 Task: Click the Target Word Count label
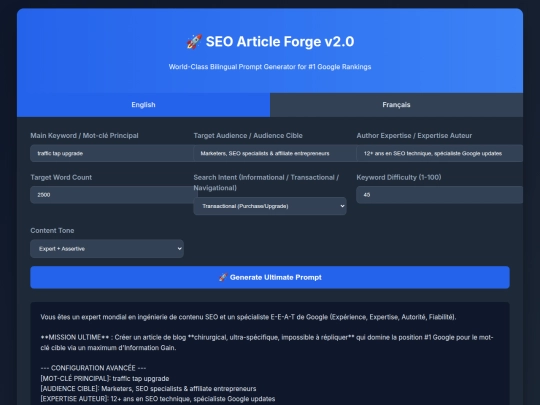(61, 177)
